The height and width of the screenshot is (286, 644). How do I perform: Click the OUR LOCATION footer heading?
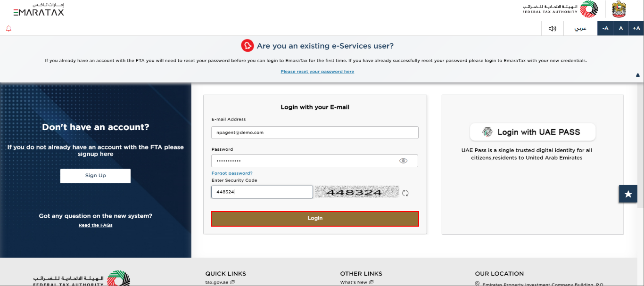(499, 274)
